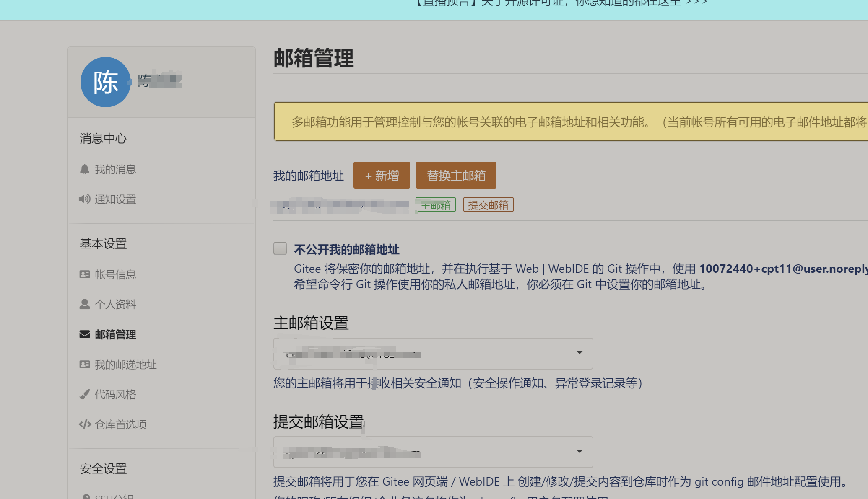Screen dimensions: 868x499
Task: Click the person icon beside 个人资料
Action: pyautogui.click(x=85, y=304)
